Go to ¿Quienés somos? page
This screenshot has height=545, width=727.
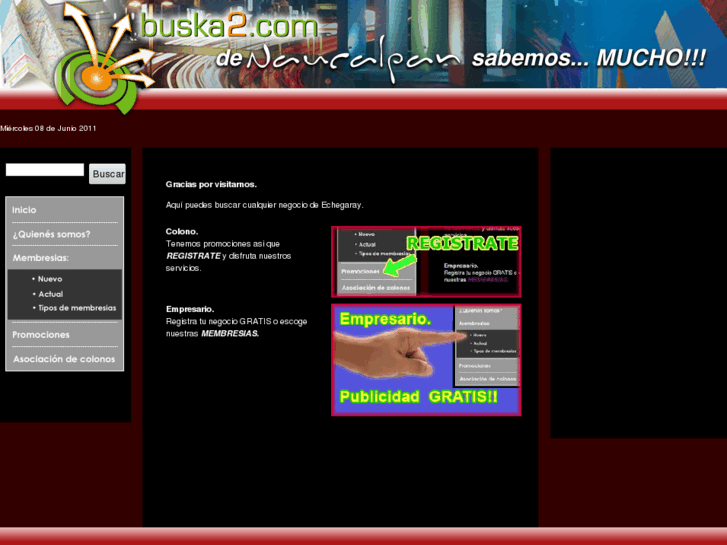(51, 234)
